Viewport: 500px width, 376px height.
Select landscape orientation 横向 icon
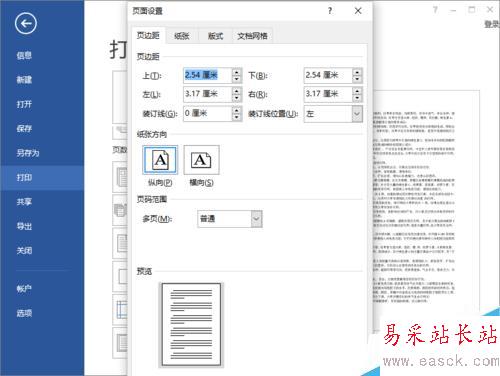(201, 160)
